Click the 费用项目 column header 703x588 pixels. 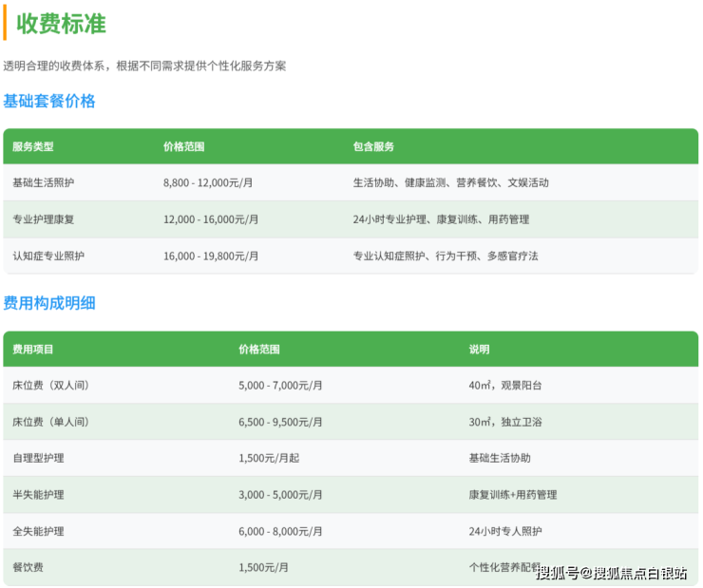[x=33, y=350]
